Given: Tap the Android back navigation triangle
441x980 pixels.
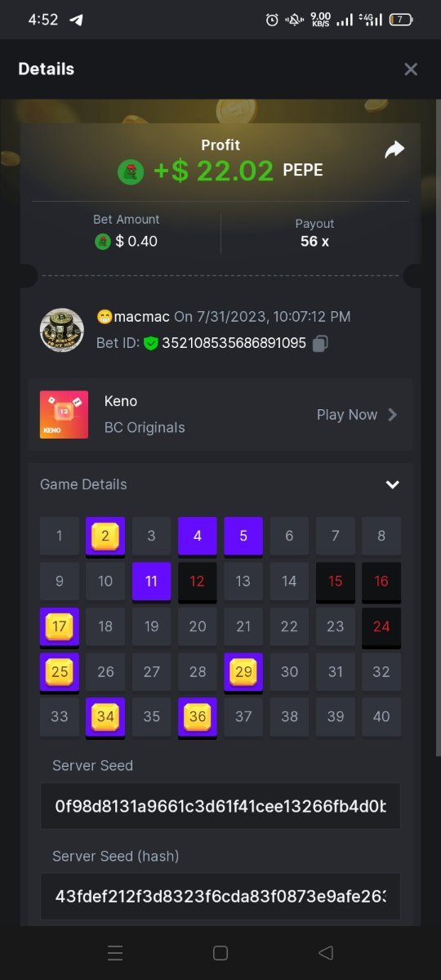Looking at the screenshot, I should [326, 952].
